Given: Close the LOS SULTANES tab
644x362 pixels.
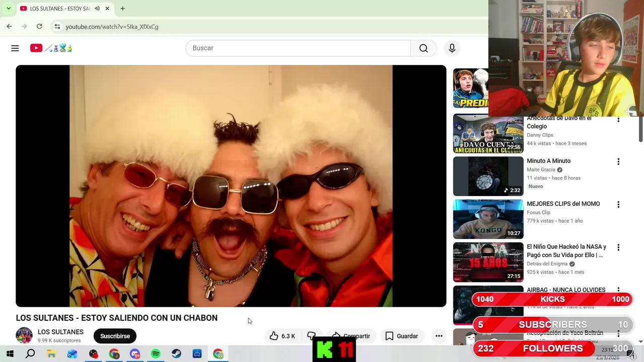Looking at the screenshot, I should [108, 9].
